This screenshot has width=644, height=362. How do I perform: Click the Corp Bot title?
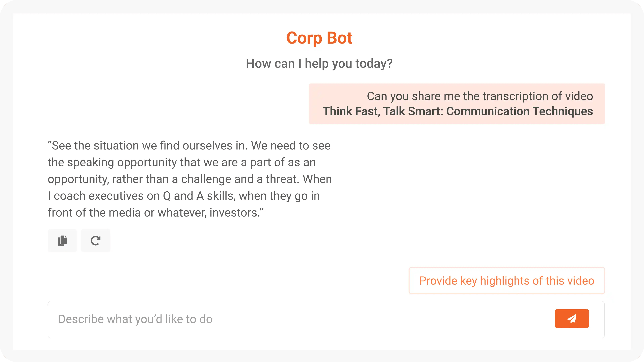coord(319,38)
